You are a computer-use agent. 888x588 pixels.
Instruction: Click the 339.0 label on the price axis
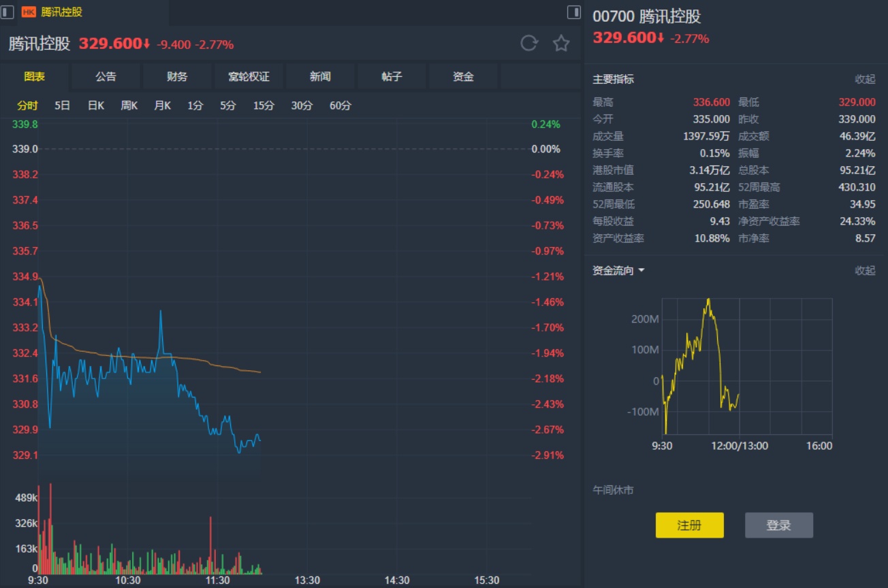coord(25,149)
